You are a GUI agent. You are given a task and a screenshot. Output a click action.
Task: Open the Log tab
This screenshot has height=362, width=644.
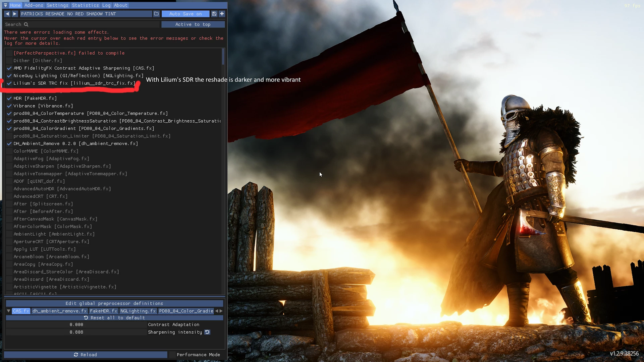[106, 5]
